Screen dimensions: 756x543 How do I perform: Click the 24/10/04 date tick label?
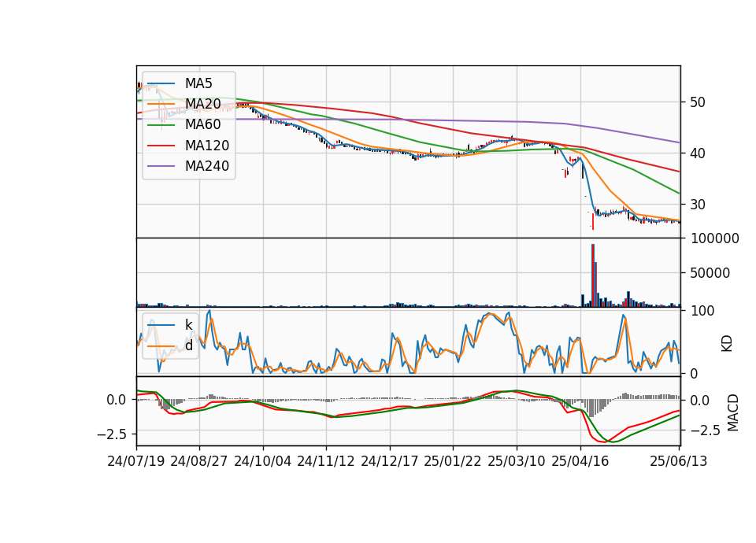click(x=263, y=461)
